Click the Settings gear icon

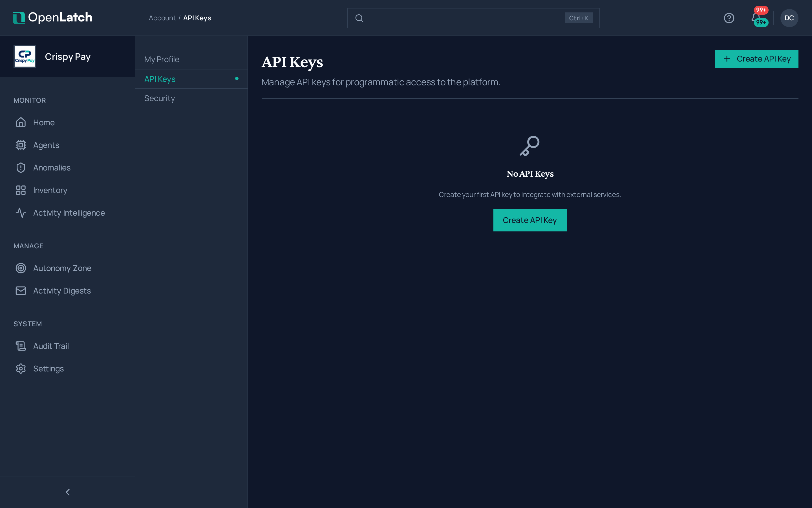click(x=21, y=368)
